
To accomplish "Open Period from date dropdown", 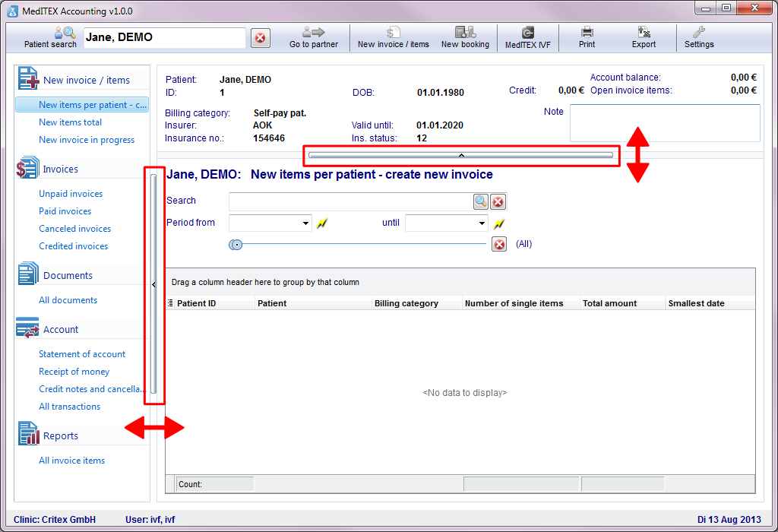I will tap(305, 223).
